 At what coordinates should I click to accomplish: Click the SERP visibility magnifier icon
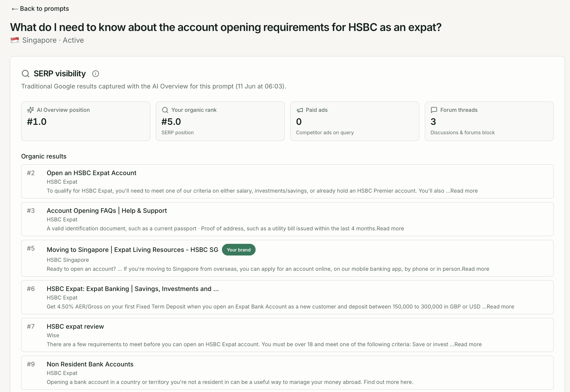[26, 74]
